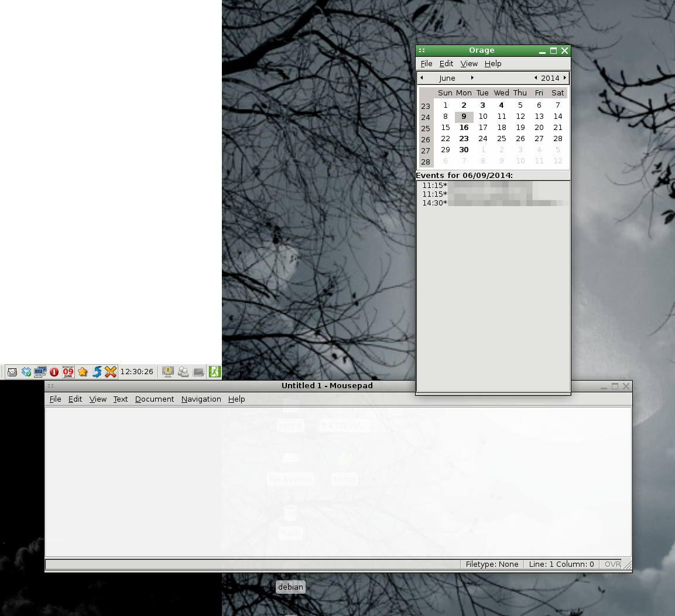The image size is (675, 616).
Task: Click the printer tray icon in the panel
Action: [12, 372]
